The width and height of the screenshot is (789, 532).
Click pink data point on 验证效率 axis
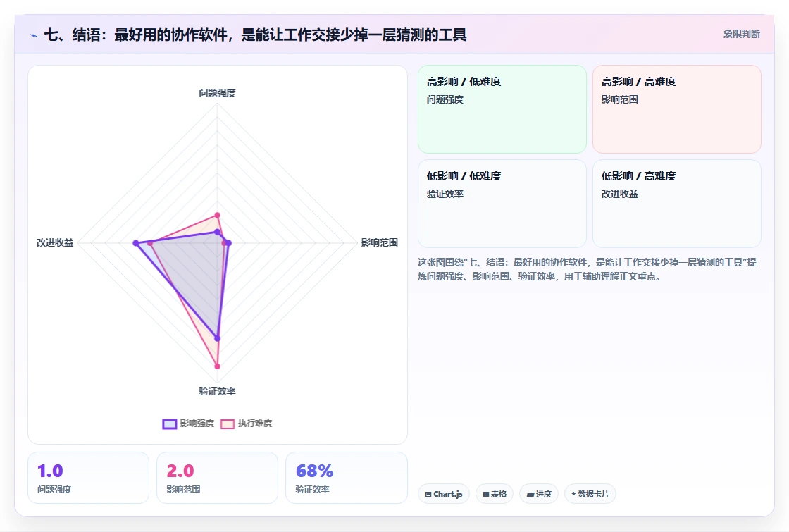coord(218,366)
